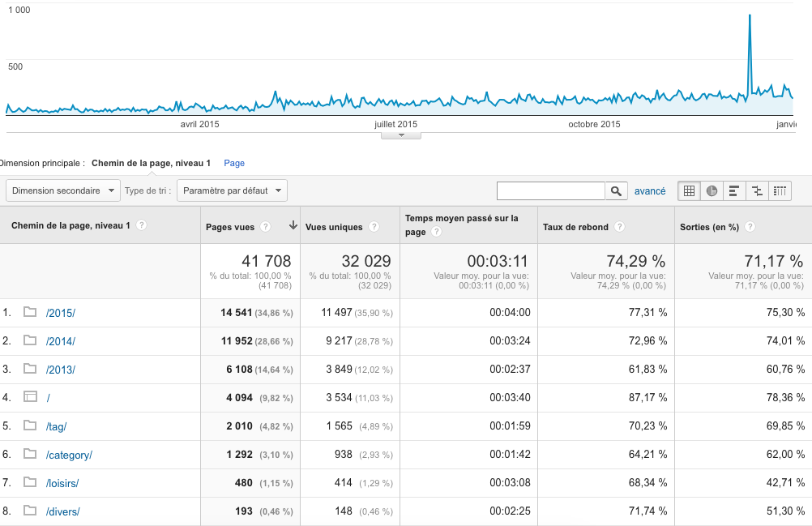Open the /tag/ path row

click(x=57, y=426)
